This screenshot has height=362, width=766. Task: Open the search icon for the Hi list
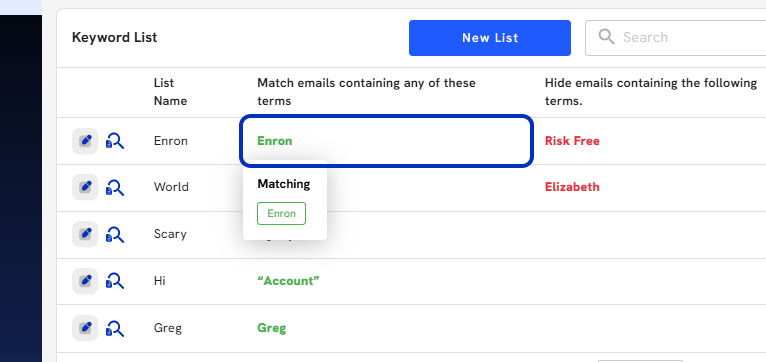[115, 281]
